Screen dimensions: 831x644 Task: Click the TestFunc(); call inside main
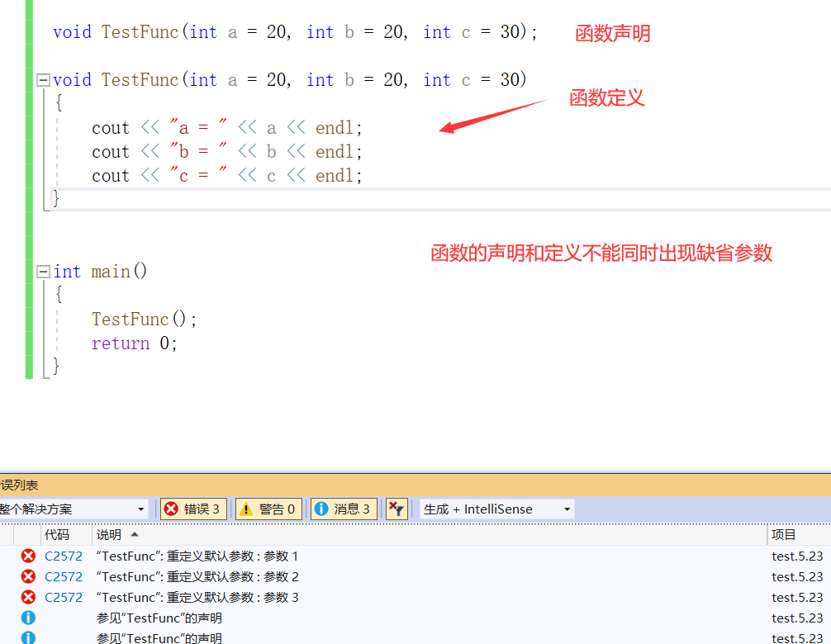(x=144, y=320)
